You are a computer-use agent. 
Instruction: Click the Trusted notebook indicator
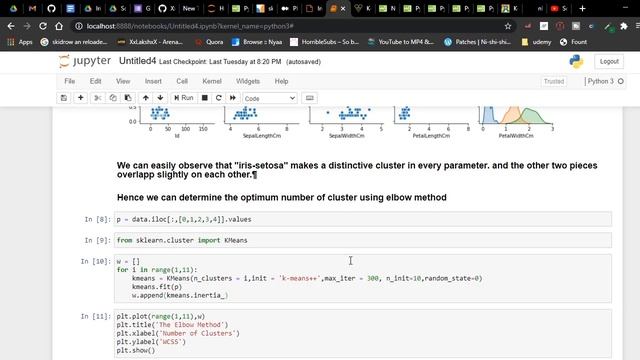pyautogui.click(x=553, y=81)
